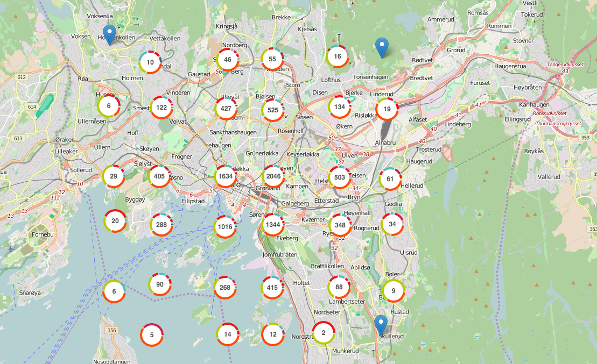The width and height of the screenshot is (597, 364).
Task: Open the cluster marker labeled 10
Action: click(150, 62)
